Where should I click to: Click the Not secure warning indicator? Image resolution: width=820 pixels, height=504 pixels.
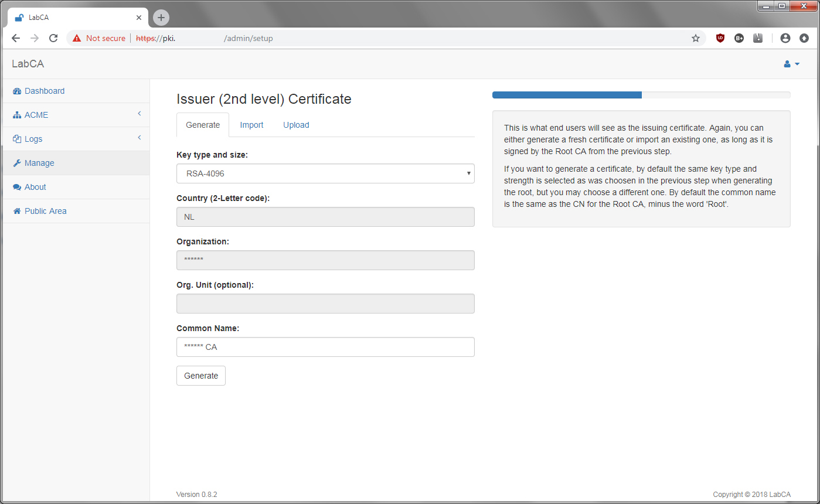point(98,38)
